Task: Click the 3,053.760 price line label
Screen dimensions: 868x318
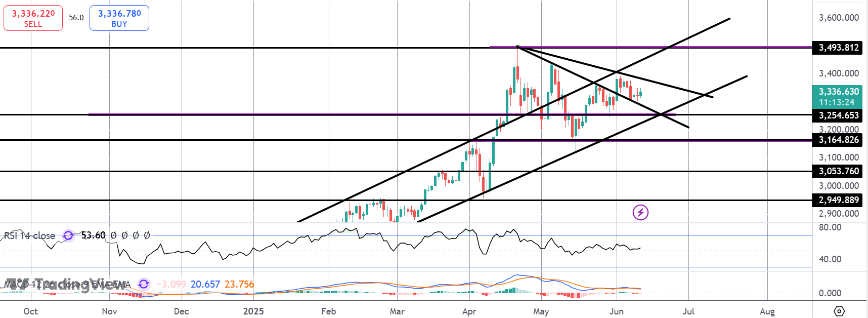Action: (x=837, y=171)
